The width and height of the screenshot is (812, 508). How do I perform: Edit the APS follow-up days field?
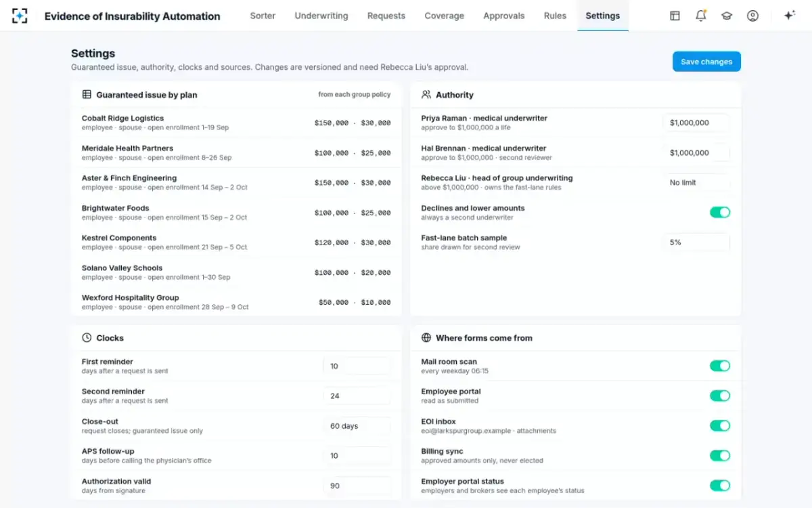(x=357, y=455)
